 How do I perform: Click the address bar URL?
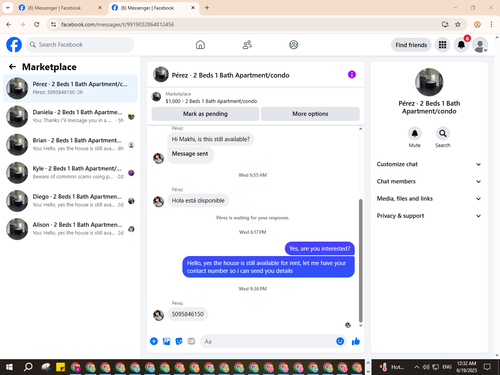[117, 24]
